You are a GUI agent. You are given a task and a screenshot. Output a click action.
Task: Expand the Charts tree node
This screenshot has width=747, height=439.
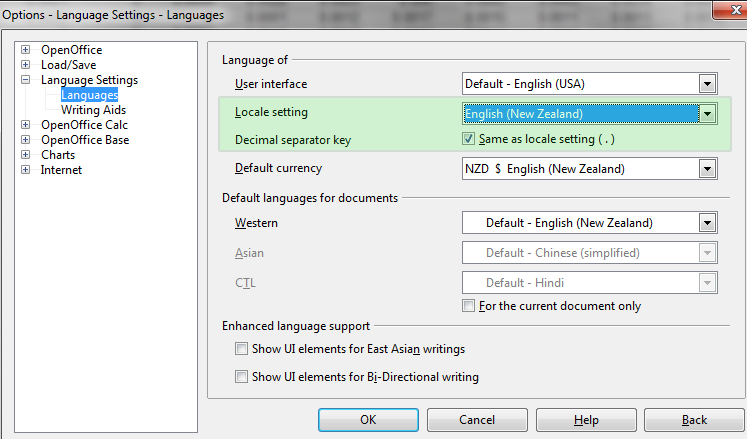click(26, 154)
